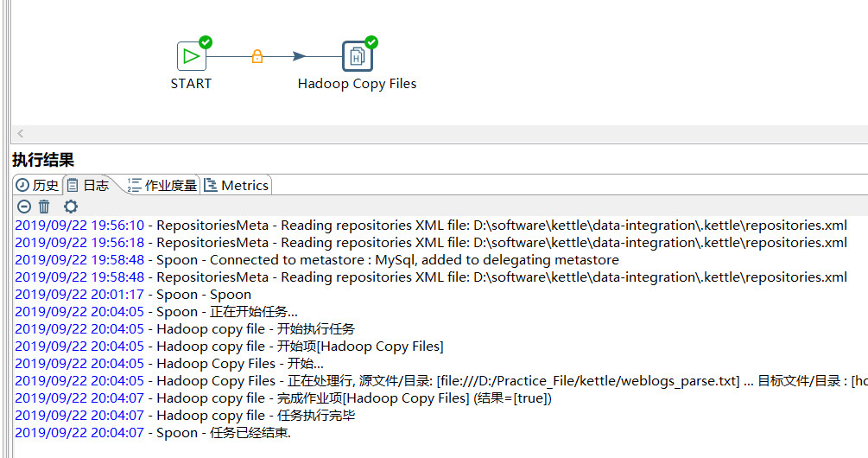Switch to the Metrics tab
Viewport: 868px width, 458px height.
pos(237,185)
